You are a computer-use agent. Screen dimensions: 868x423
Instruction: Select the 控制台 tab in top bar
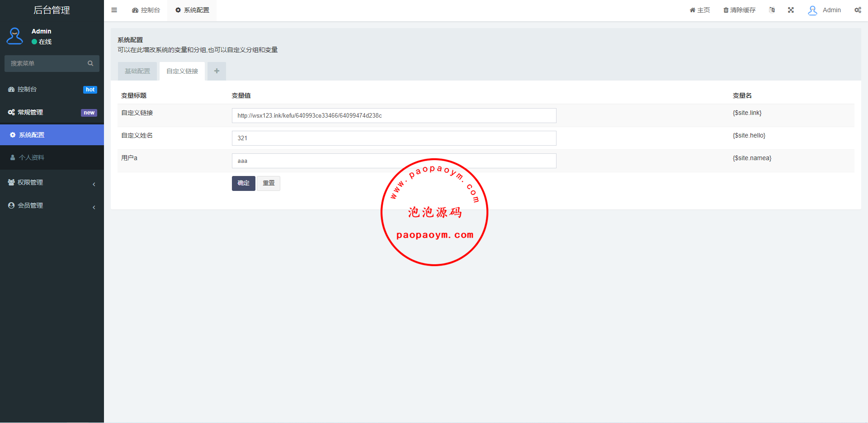pyautogui.click(x=146, y=10)
